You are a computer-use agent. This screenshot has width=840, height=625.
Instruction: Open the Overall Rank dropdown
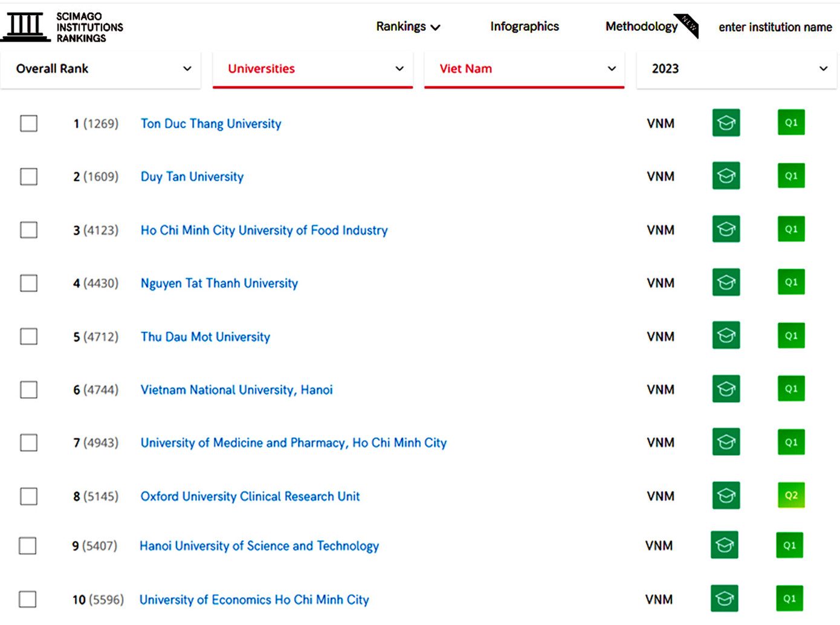[101, 69]
